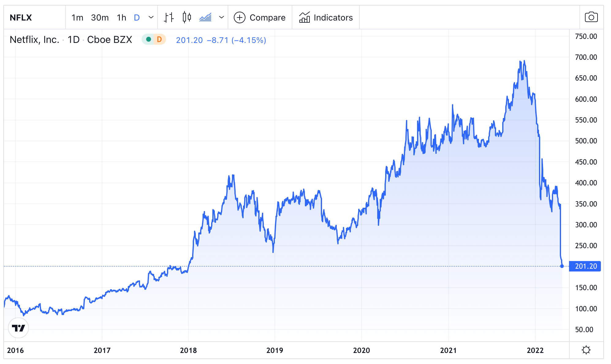611x364 pixels.
Task: Click the Indicators chart icon
Action: coord(305,17)
